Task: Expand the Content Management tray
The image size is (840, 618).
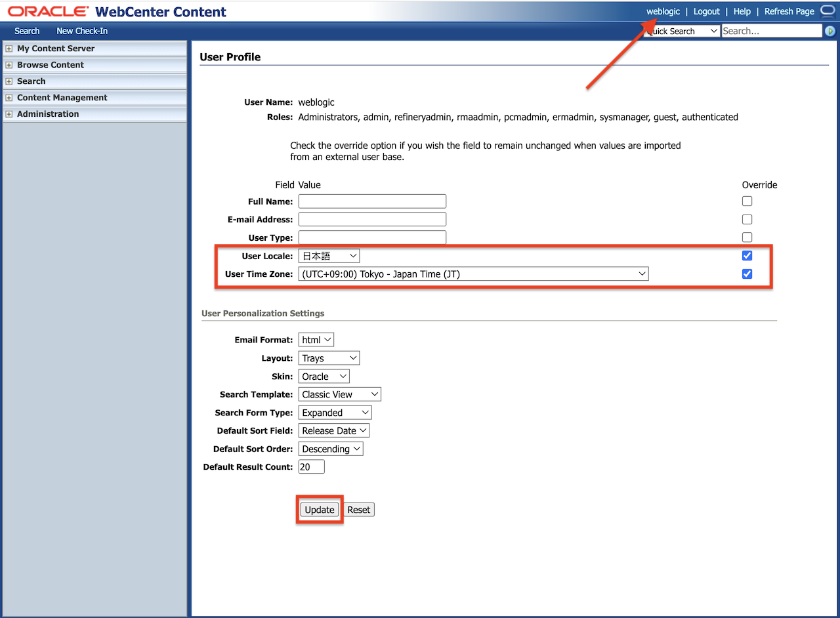Action: [9, 98]
